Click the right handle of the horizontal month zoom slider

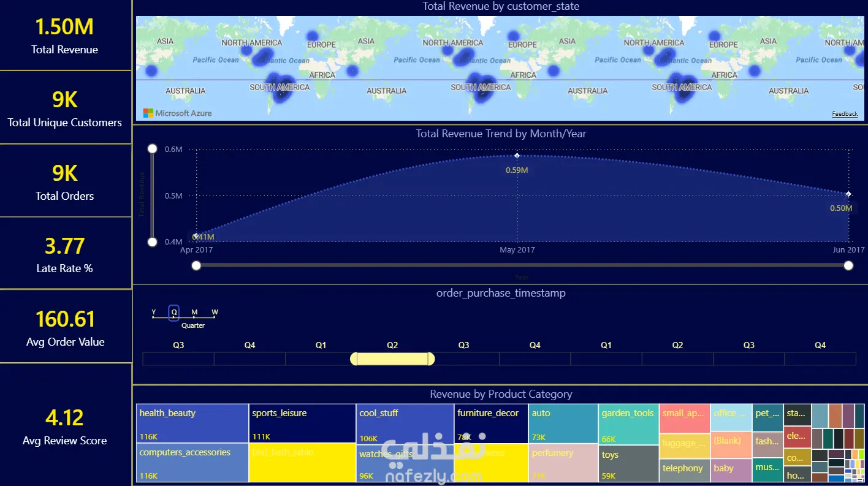[848, 265]
